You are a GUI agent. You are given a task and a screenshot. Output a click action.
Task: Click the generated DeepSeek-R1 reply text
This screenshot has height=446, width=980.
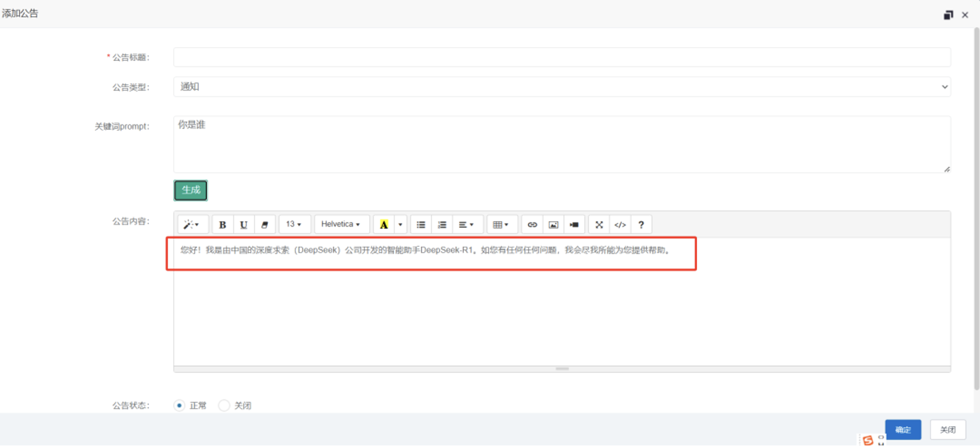pyautogui.click(x=426, y=250)
